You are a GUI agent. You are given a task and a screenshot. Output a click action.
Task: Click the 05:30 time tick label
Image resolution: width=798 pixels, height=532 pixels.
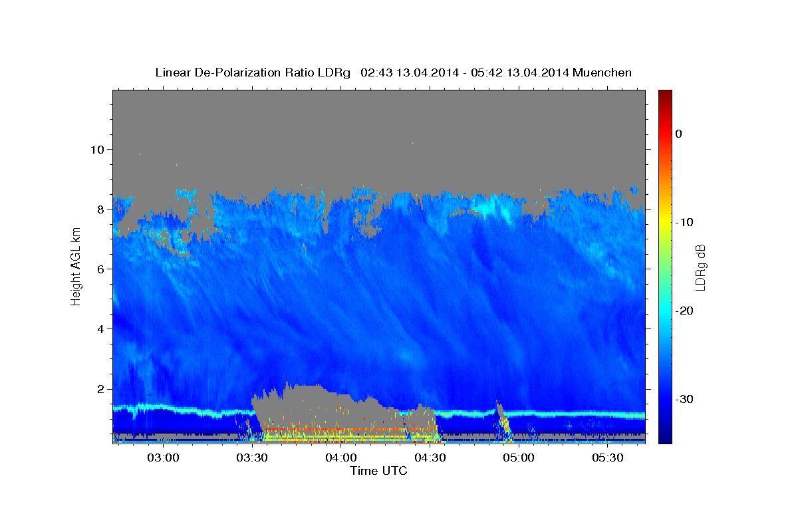(x=608, y=458)
